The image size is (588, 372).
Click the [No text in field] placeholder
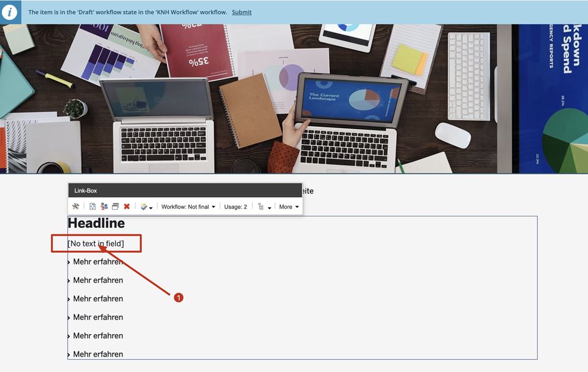pos(96,243)
